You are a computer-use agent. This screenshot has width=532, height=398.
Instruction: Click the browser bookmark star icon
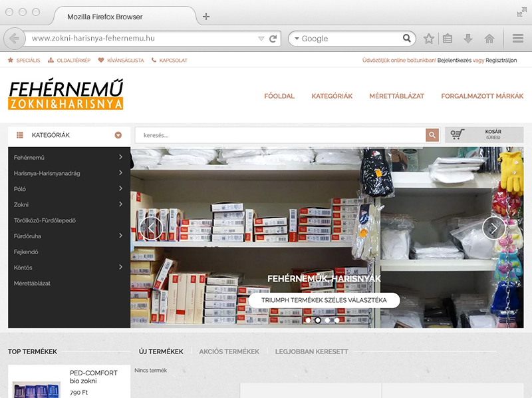pos(429,39)
